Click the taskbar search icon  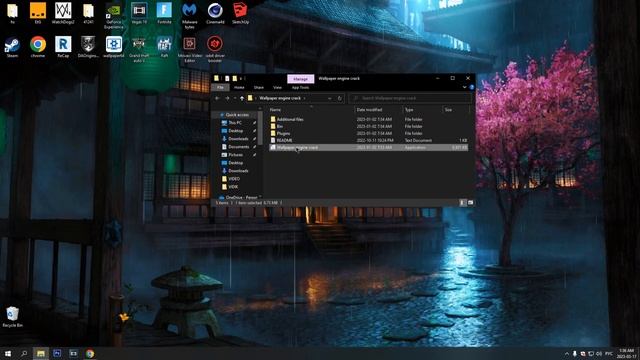pos(24,353)
